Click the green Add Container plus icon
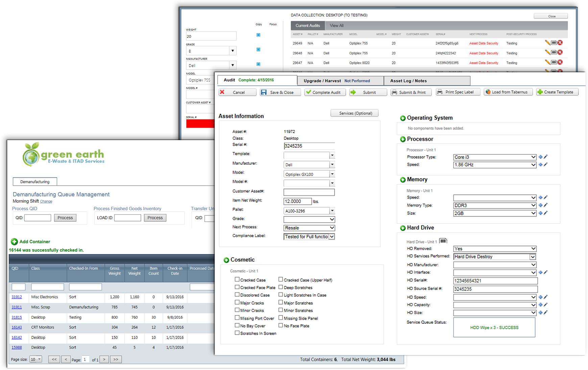This screenshot has width=588, height=370. click(14, 242)
